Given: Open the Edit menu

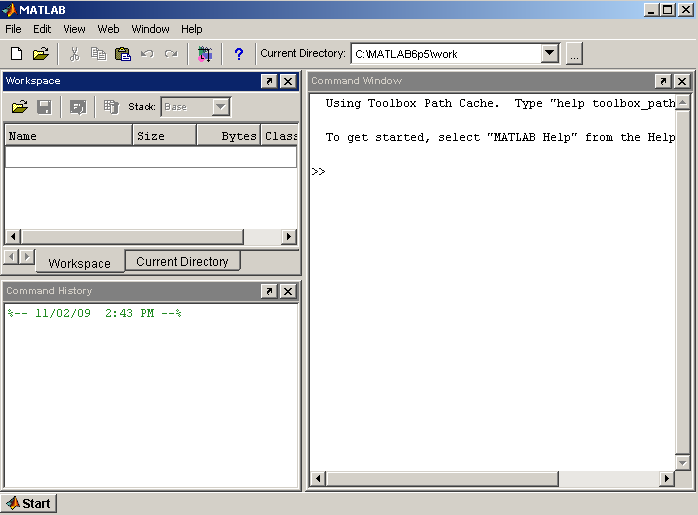Looking at the screenshot, I should point(42,29).
